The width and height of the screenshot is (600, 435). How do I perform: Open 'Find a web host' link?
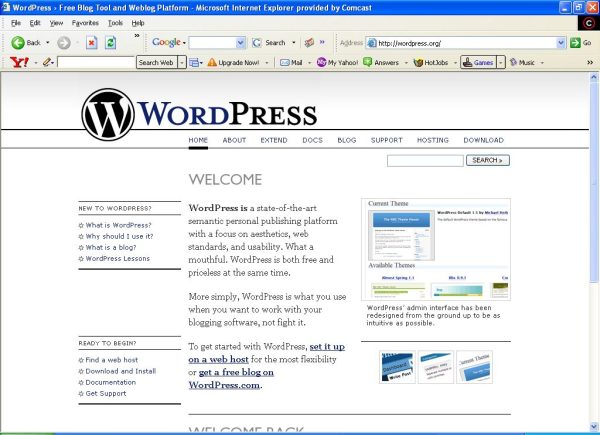(111, 360)
